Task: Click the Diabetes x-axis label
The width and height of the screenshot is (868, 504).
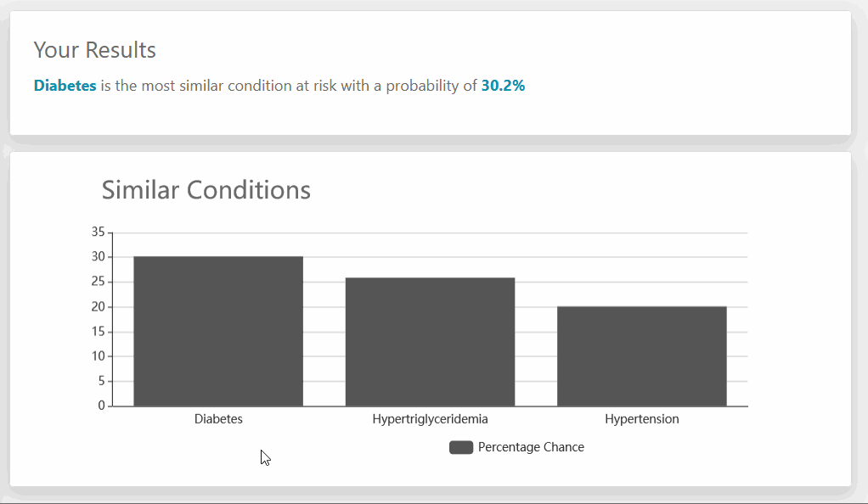Action: coord(218,419)
